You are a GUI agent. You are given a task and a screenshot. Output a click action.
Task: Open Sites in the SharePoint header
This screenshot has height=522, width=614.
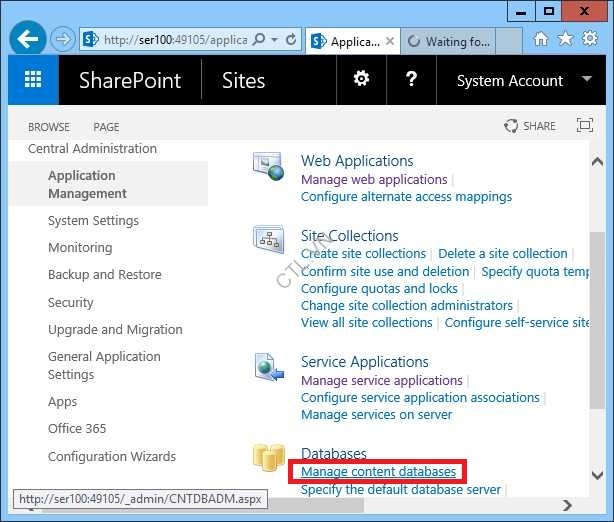243,81
